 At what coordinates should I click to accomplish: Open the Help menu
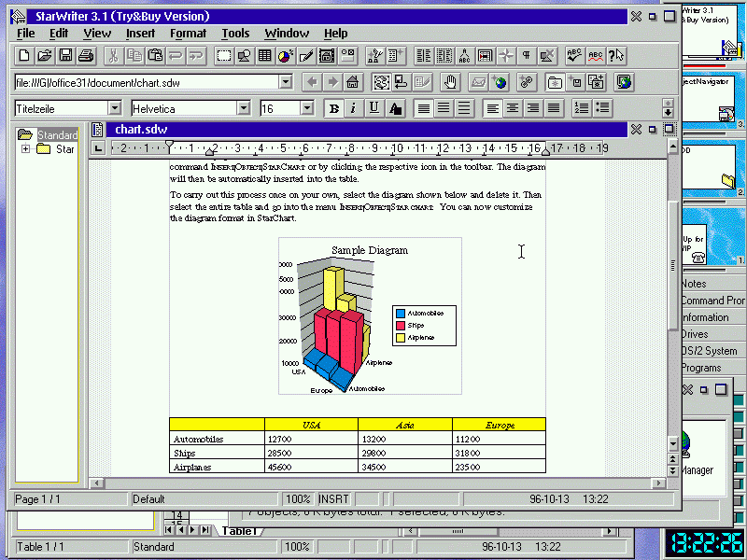336,34
